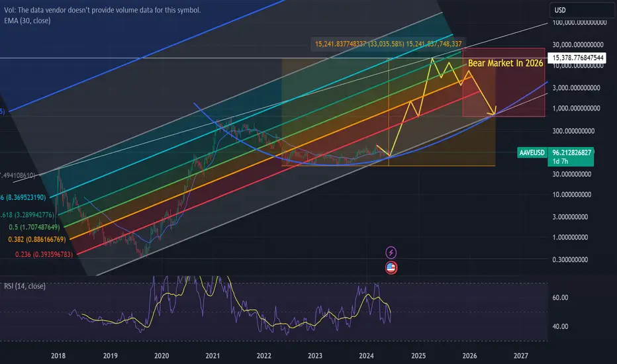The width and height of the screenshot is (617, 364).
Task: Select the 0.382 (0.886166769) fib level label
Action: tap(37, 240)
